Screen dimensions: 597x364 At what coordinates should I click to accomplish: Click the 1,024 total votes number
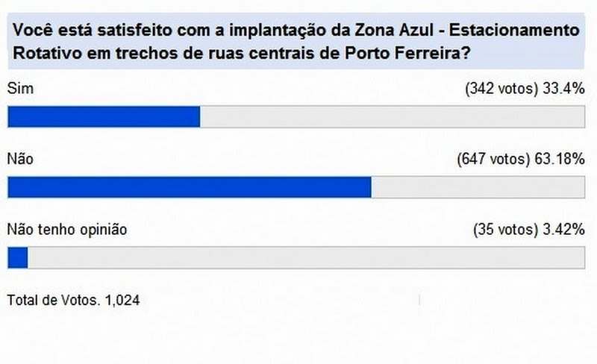(x=122, y=300)
